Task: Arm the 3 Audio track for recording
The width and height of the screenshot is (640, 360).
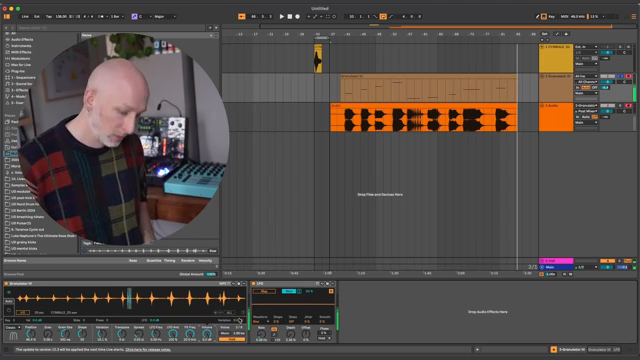Action: coord(628,106)
